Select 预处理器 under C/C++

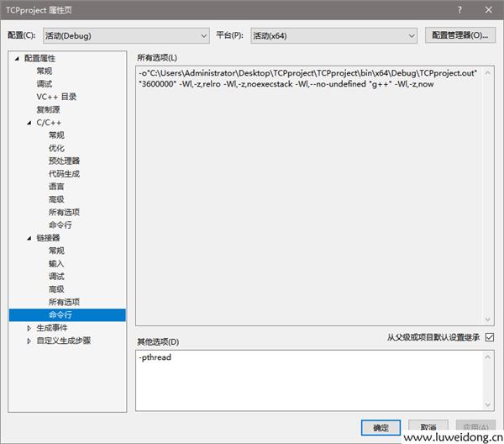pos(64,161)
